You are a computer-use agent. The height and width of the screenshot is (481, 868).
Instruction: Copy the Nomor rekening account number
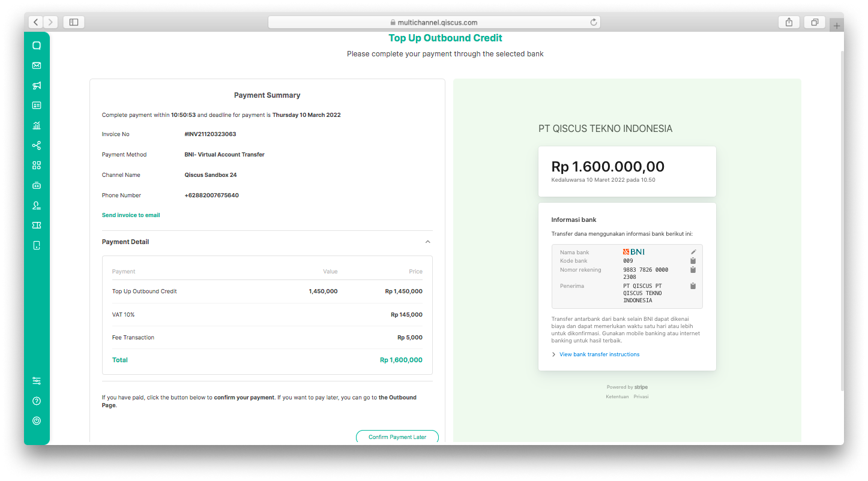tap(693, 269)
